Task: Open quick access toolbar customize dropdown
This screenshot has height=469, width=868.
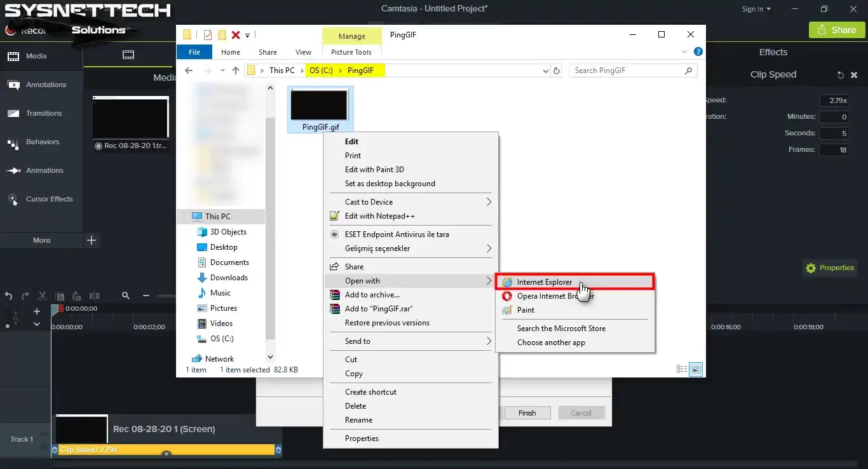Action: pos(248,35)
